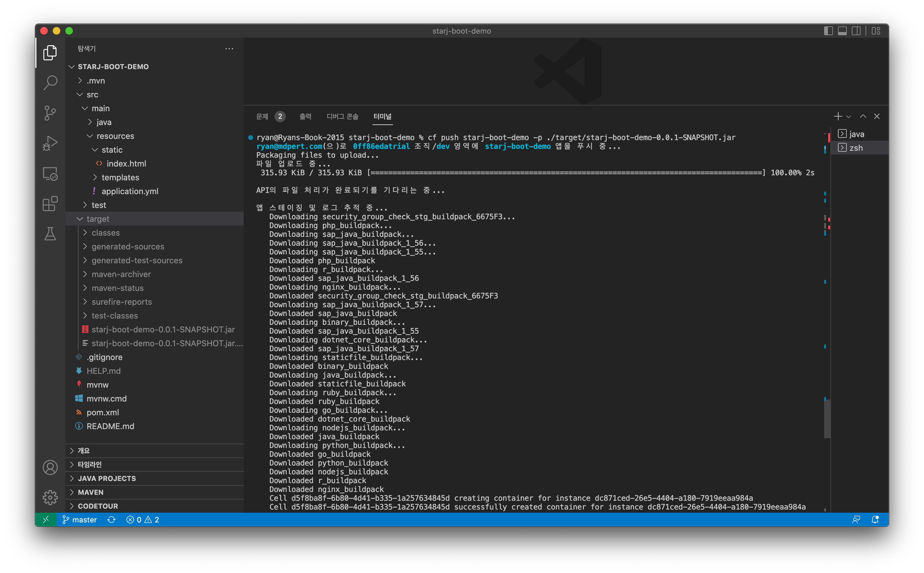Switch to the 디버그 콘솔 tab

click(342, 116)
